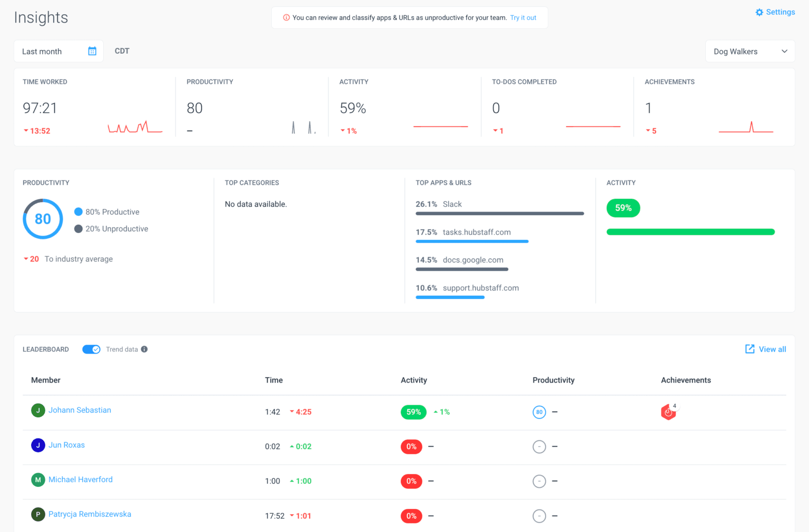Click Patrycja's 17:52 time value
The width and height of the screenshot is (809, 532).
coord(274,516)
